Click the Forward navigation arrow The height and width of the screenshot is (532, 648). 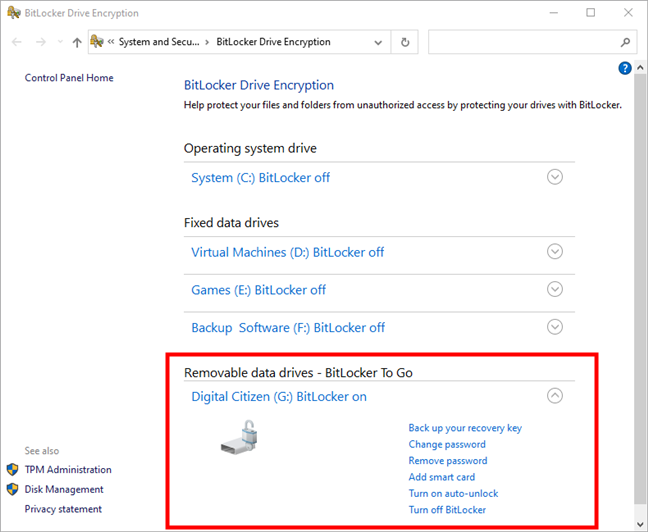coord(40,42)
